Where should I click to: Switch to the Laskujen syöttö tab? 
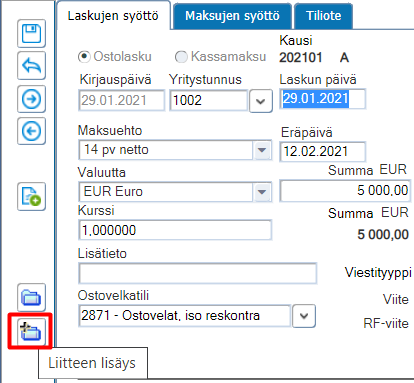point(113,16)
